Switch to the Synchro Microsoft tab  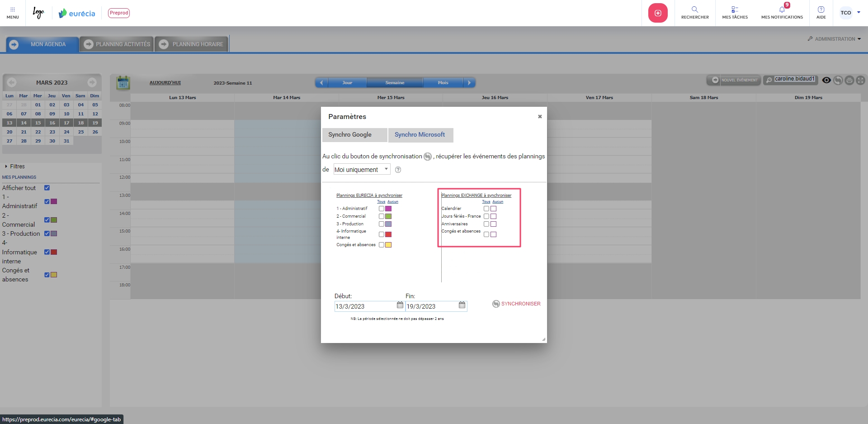pyautogui.click(x=420, y=135)
